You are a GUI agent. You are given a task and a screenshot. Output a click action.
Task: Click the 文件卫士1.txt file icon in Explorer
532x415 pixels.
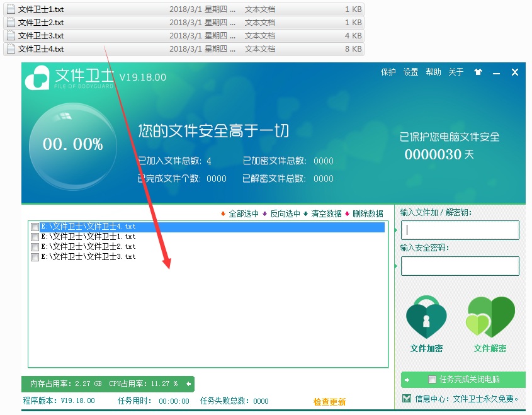click(x=11, y=9)
